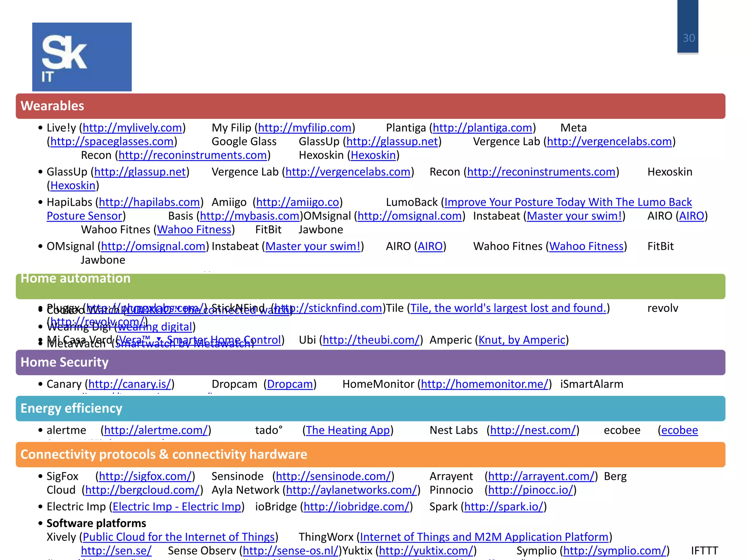Open the canary.is link
The width and height of the screenshot is (747, 560).
click(129, 384)
